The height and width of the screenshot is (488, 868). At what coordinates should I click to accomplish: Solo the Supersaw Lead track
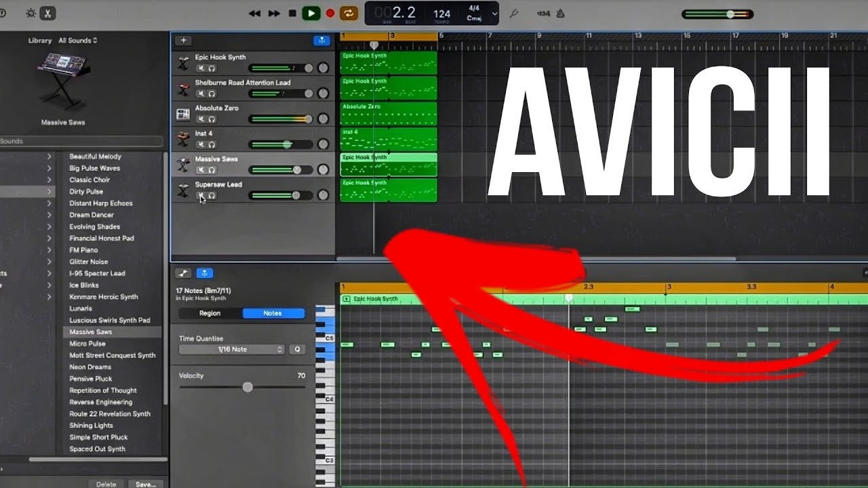212,195
